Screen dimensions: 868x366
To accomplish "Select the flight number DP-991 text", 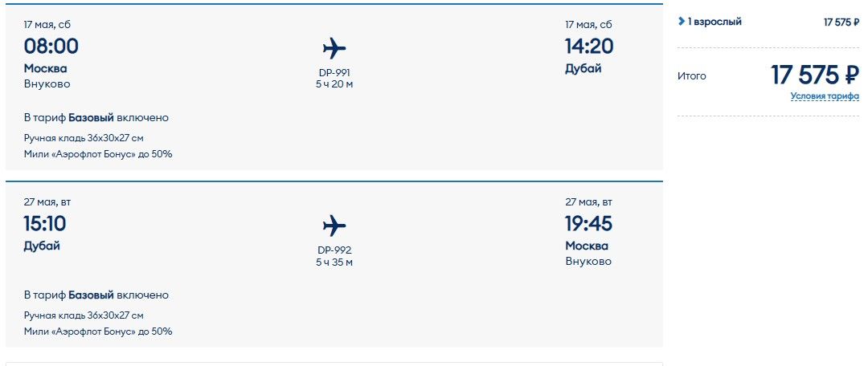I will (334, 72).
